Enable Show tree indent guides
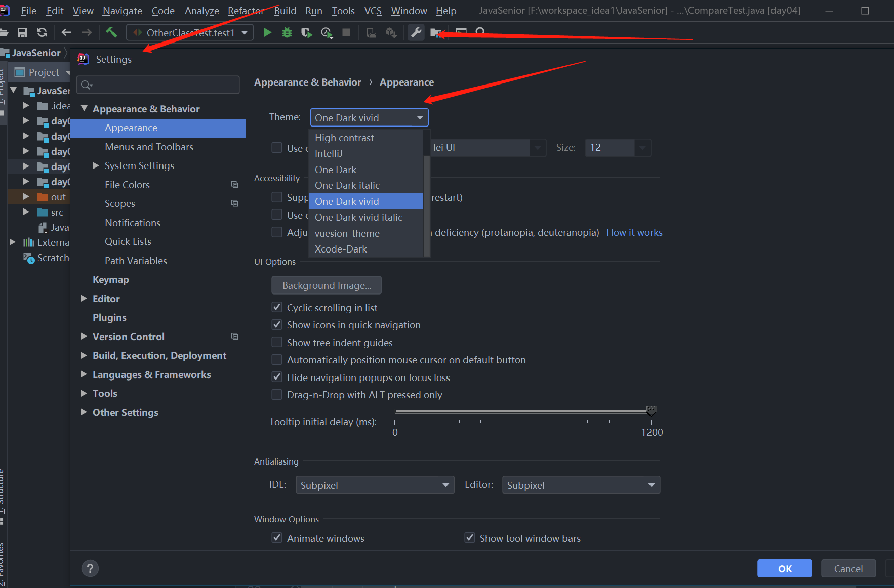 point(277,342)
